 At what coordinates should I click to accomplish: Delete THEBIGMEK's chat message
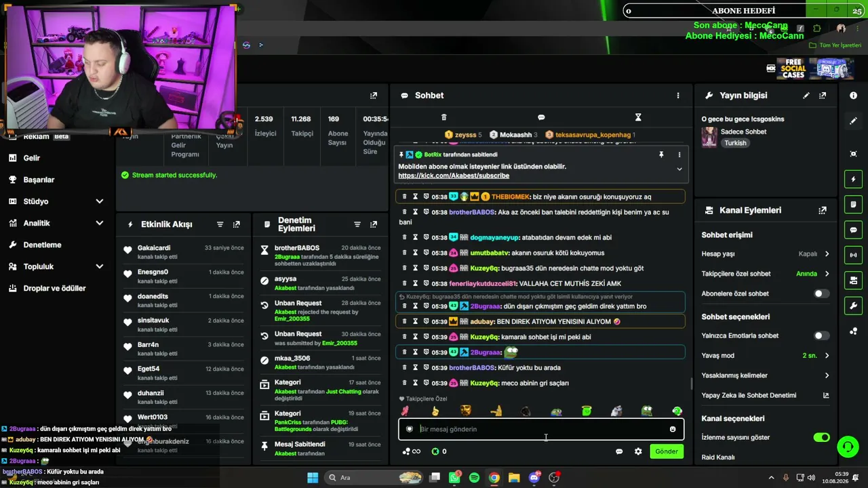405,197
